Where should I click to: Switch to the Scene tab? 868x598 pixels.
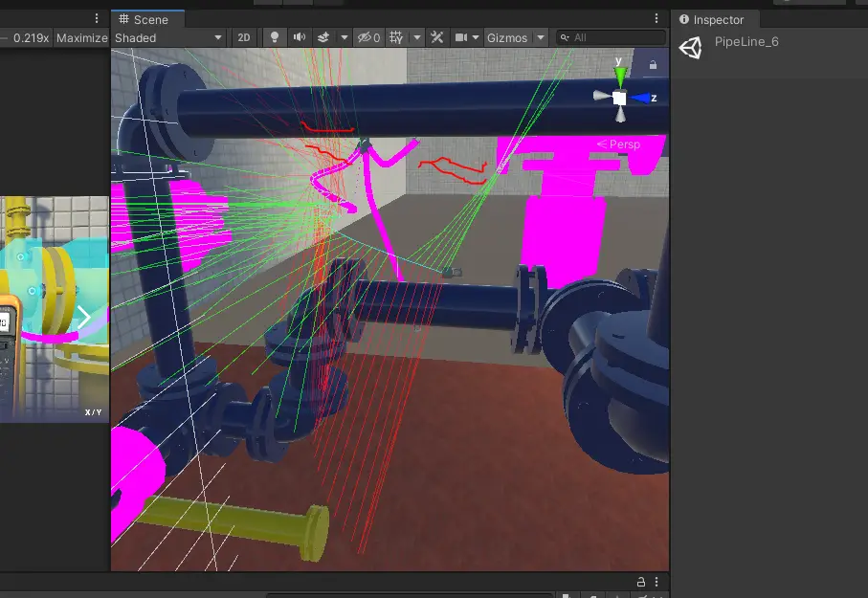[x=145, y=19]
